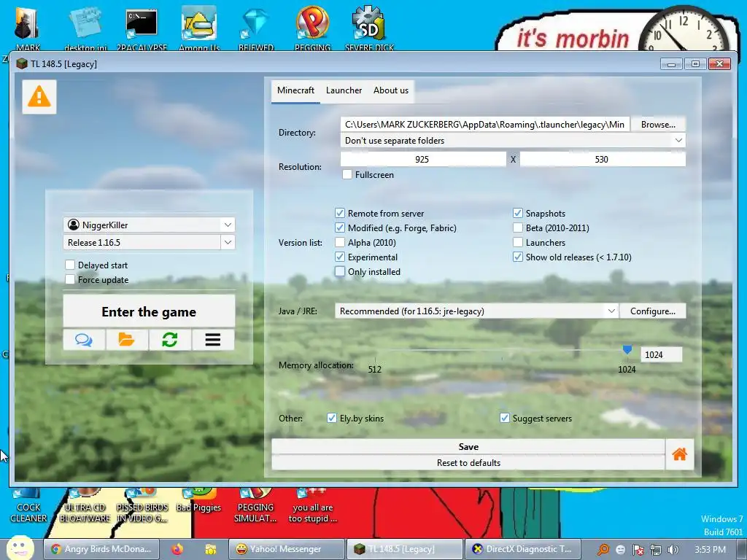Click the network tray icon
Image resolution: width=747 pixels, height=560 pixels.
pyautogui.click(x=656, y=550)
